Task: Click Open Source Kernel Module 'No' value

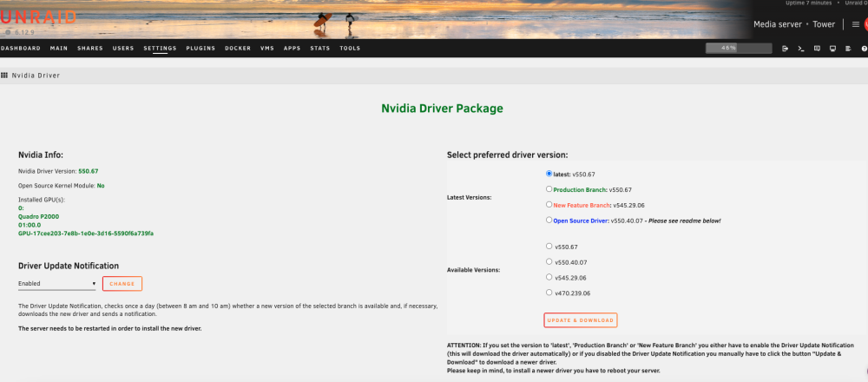Action: 101,186
